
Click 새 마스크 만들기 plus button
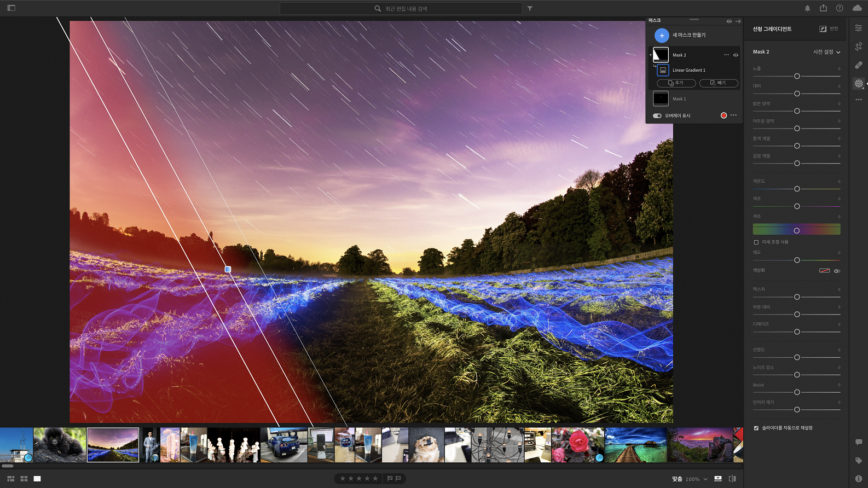click(662, 36)
